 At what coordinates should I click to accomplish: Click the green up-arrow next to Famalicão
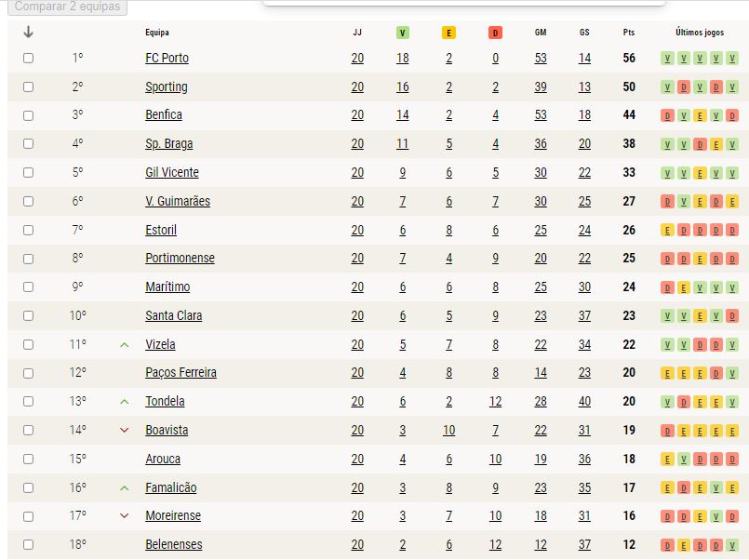pyautogui.click(x=124, y=488)
